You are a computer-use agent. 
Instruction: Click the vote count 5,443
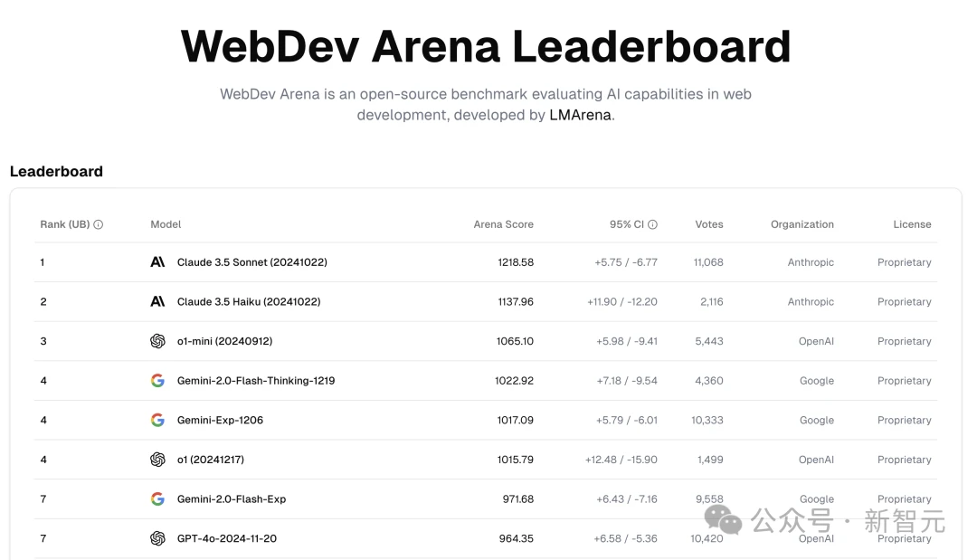(x=709, y=341)
